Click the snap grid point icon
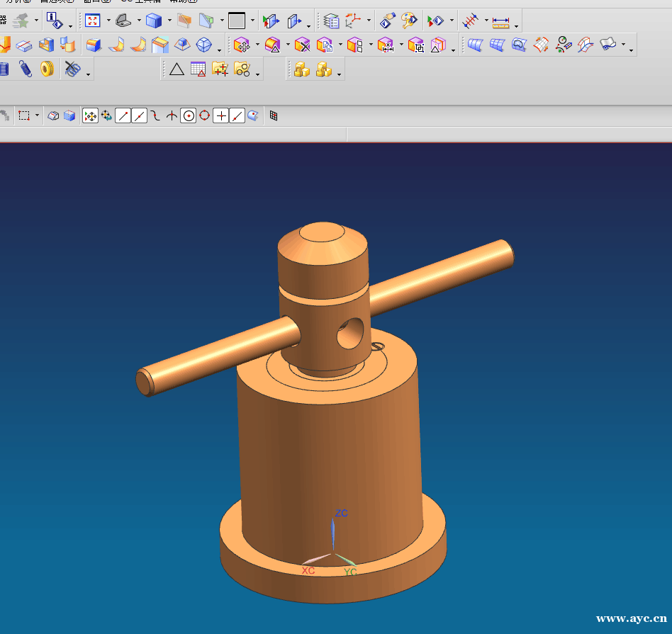The image size is (672, 634). pyautogui.click(x=274, y=115)
